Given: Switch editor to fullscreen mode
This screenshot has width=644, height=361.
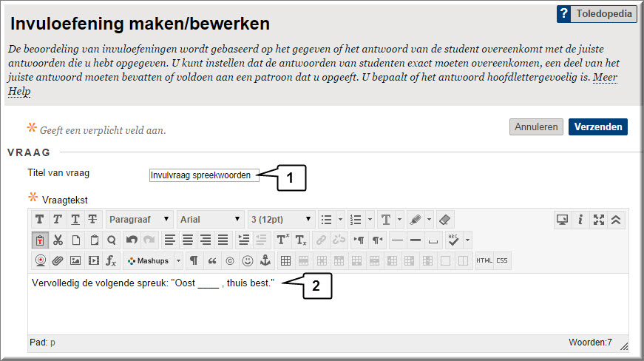Looking at the screenshot, I should (x=598, y=220).
